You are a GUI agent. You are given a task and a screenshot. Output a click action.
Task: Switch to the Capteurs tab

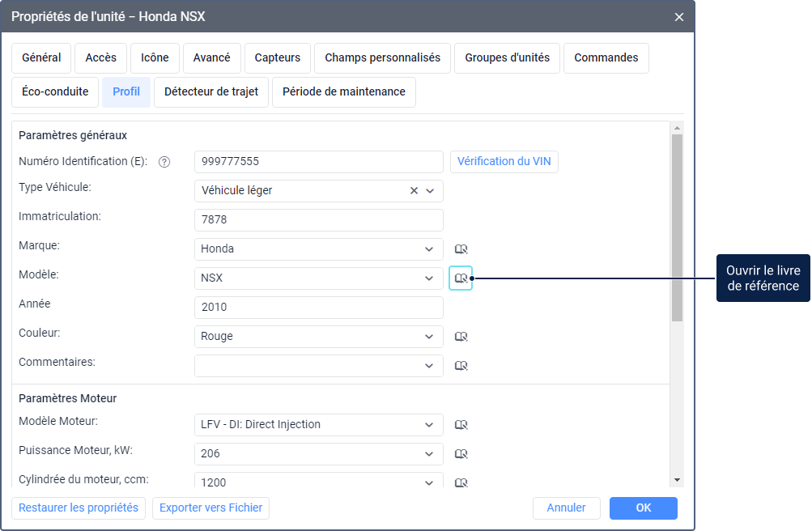278,57
